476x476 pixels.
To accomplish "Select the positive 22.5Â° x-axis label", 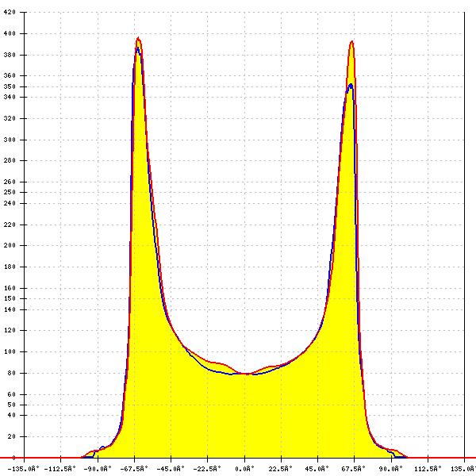I will coord(281,469).
